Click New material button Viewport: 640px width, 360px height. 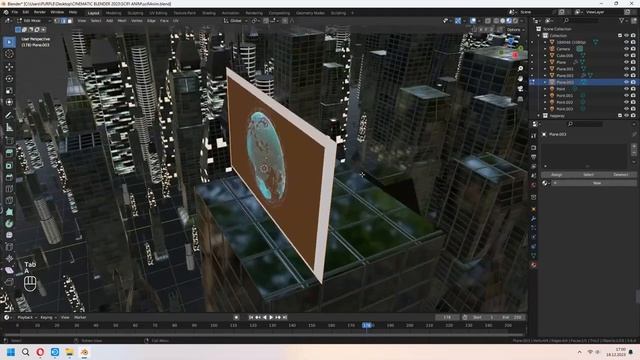tap(594, 183)
